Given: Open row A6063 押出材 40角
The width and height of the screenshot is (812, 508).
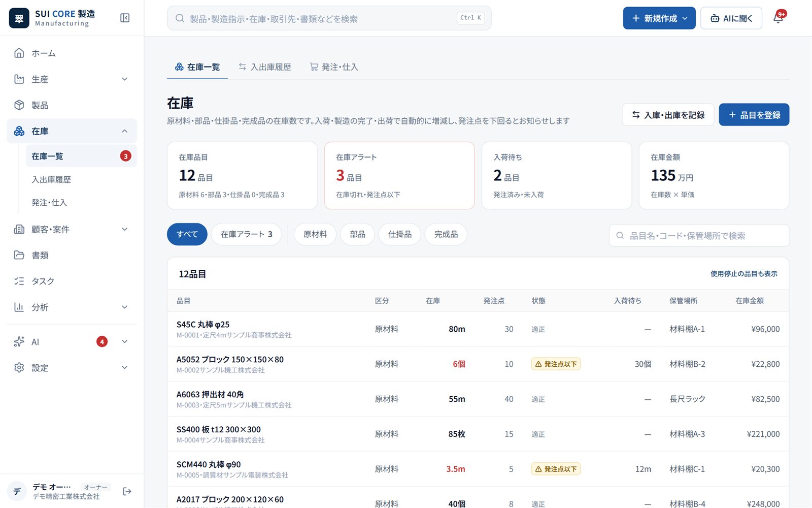Looking at the screenshot, I should (x=478, y=399).
